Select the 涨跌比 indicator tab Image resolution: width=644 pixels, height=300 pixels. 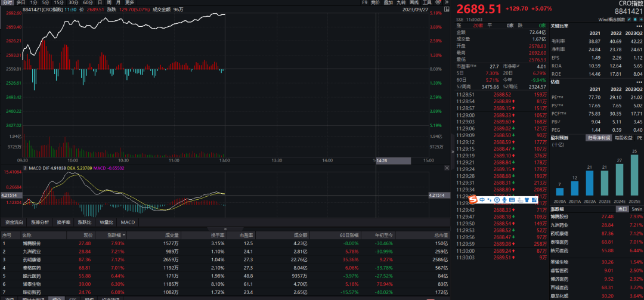[85, 222]
